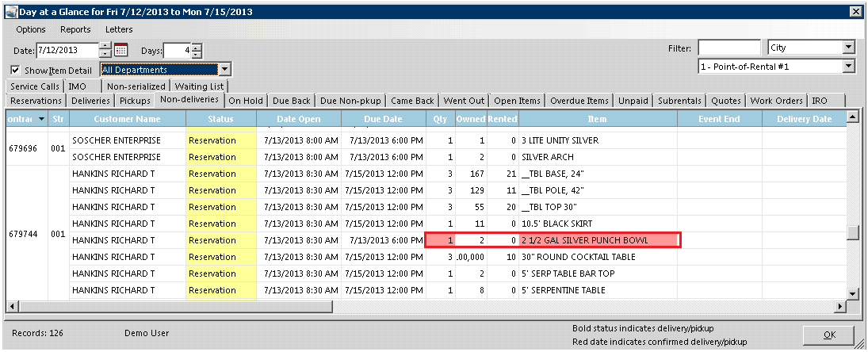Open the City filter type dropdown
The image size is (868, 352).
point(849,48)
